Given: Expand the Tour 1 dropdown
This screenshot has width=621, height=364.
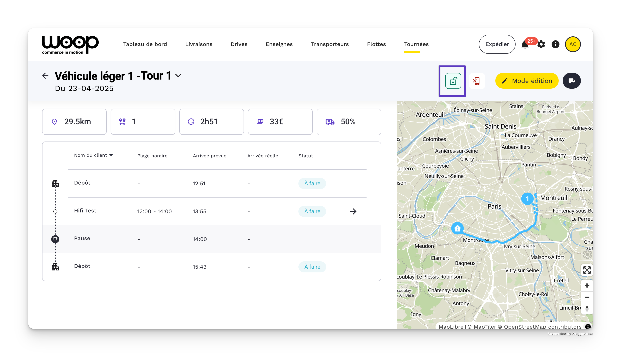Looking at the screenshot, I should pos(178,76).
